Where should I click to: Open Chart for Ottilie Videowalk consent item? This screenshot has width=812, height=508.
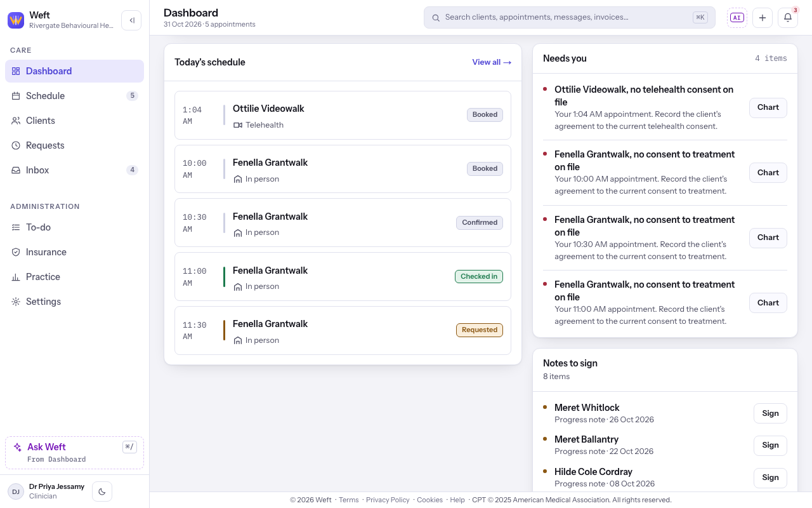(x=768, y=108)
